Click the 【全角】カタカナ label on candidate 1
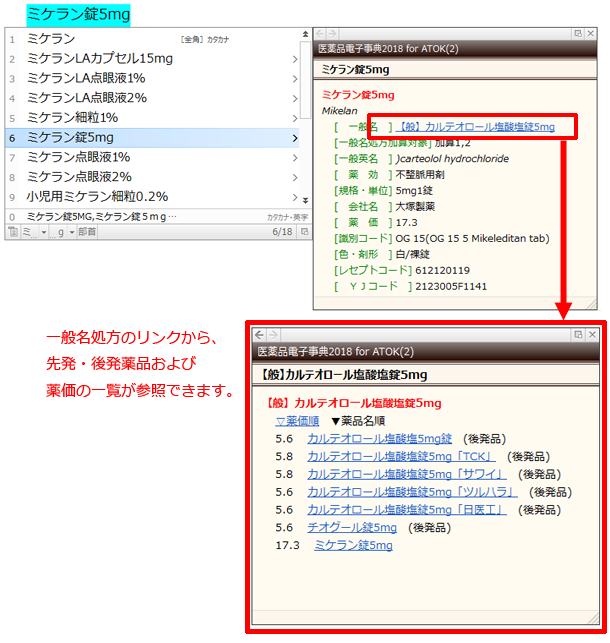This screenshot has height=643, width=610. 205,40
